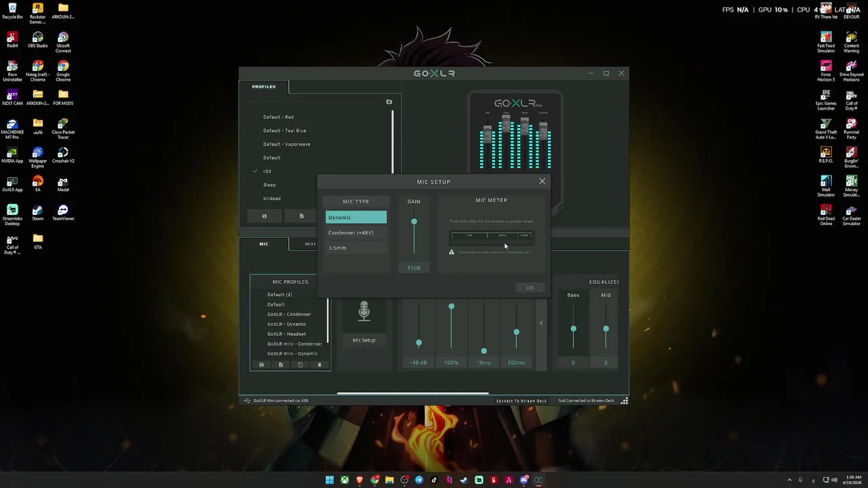Select the Default - Vaporwave profile
868x488 pixels.
[x=286, y=144]
